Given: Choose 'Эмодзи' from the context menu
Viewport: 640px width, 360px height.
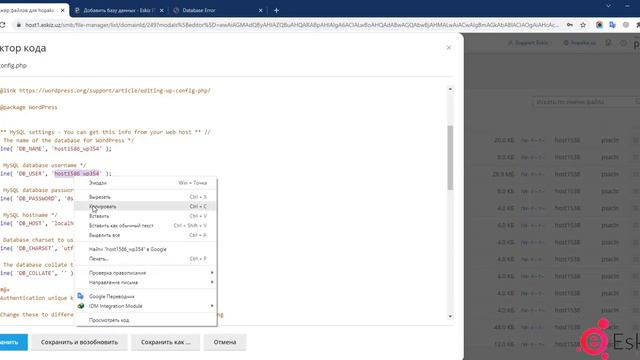Looking at the screenshot, I should [147, 183].
